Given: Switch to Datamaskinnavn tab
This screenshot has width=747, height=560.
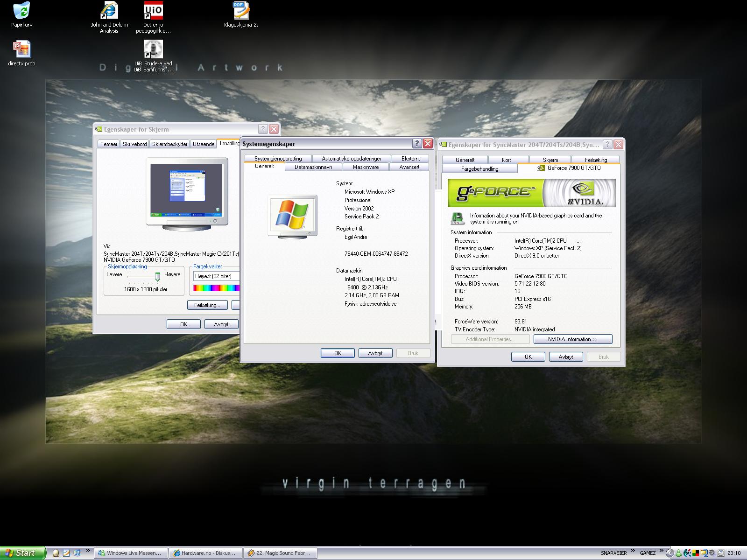Looking at the screenshot, I should pos(314,167).
